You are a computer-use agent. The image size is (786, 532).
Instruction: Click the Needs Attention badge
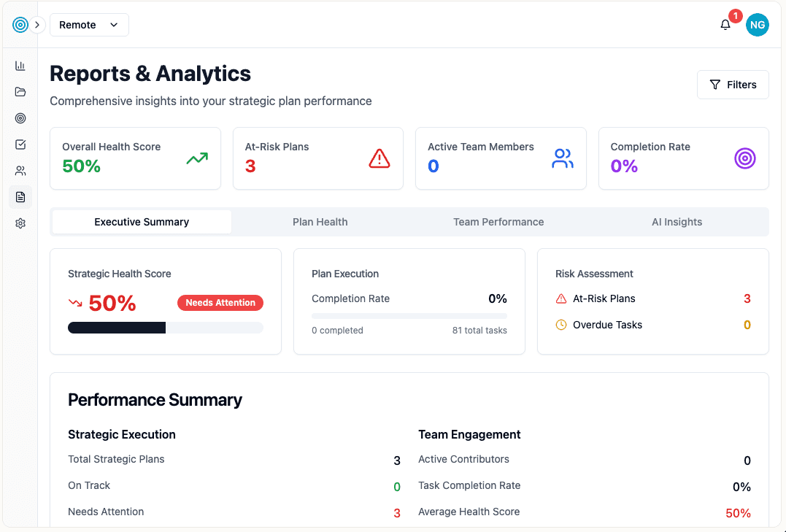click(x=220, y=302)
